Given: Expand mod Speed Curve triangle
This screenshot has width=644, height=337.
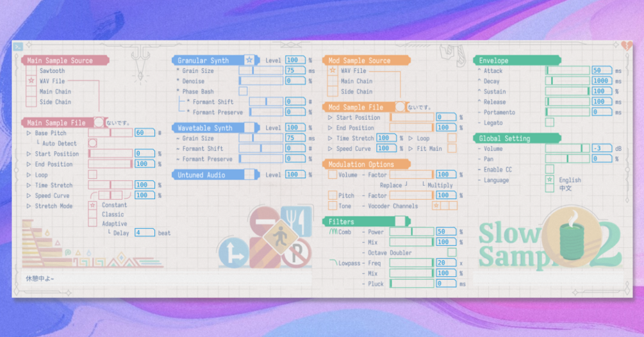Looking at the screenshot, I should (330, 149).
